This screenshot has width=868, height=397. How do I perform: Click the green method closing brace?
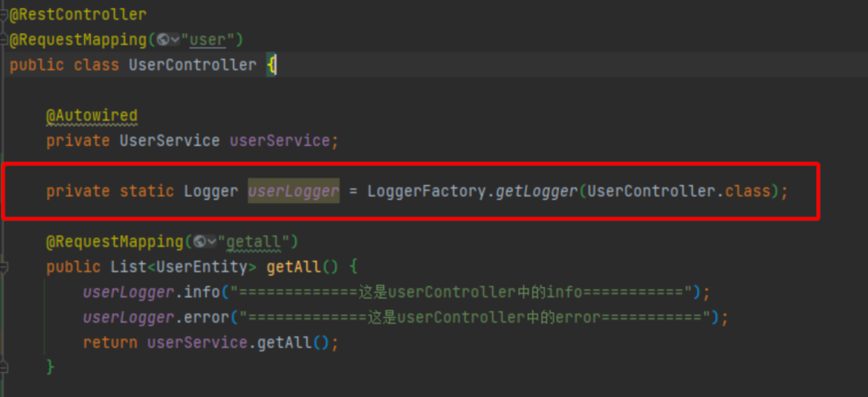point(50,367)
